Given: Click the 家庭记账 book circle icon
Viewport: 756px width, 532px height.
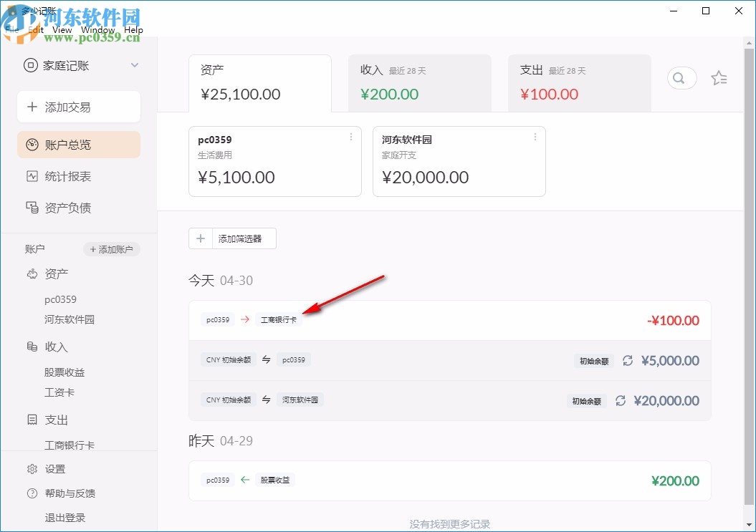Looking at the screenshot, I should 30,65.
